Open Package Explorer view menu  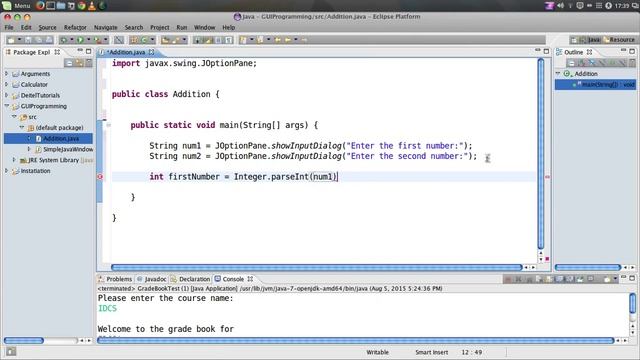pos(89,63)
